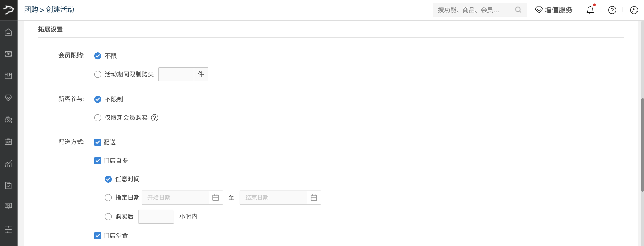
Task: Open the sliders settings sidebar icon
Action: pyautogui.click(x=8, y=230)
